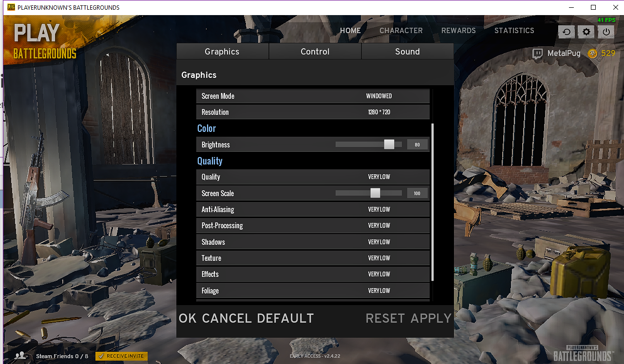Click the Twitch icon beside MetalPug
Screen dimensions: 624x364
click(x=538, y=54)
